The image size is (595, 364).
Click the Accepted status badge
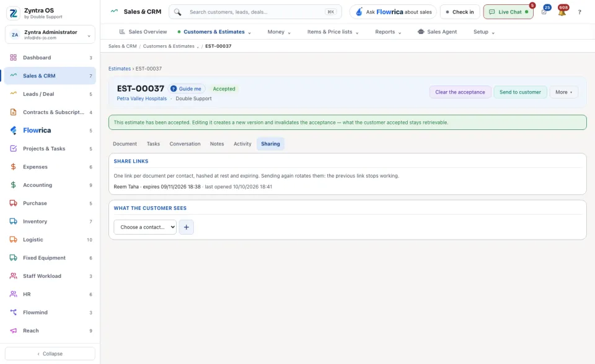pos(224,89)
